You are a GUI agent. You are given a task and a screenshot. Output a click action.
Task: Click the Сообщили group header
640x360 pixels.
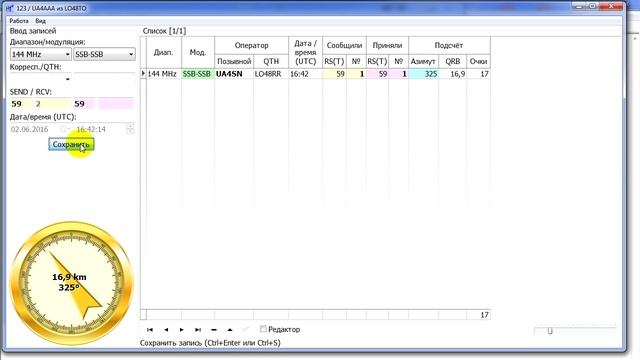(344, 46)
